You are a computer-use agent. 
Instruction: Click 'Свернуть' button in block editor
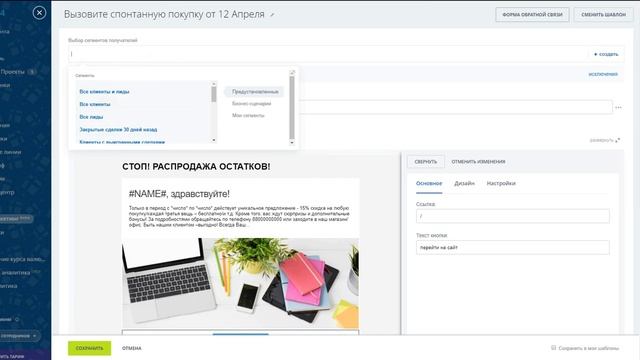tap(426, 162)
